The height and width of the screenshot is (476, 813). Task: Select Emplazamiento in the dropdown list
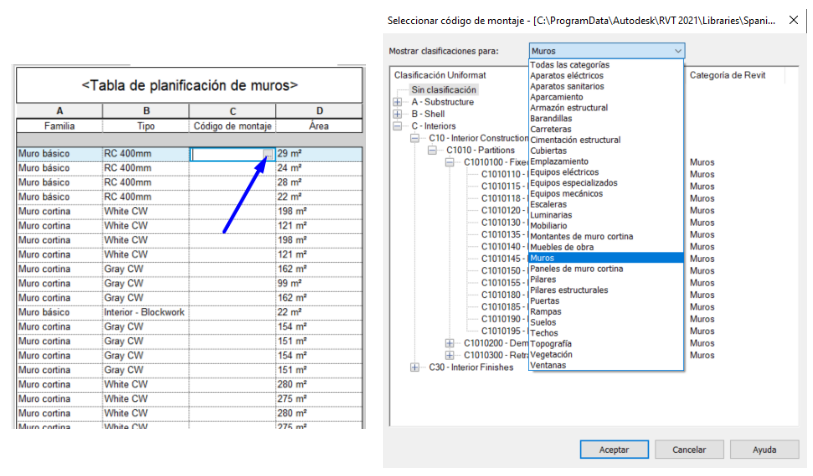click(606, 161)
